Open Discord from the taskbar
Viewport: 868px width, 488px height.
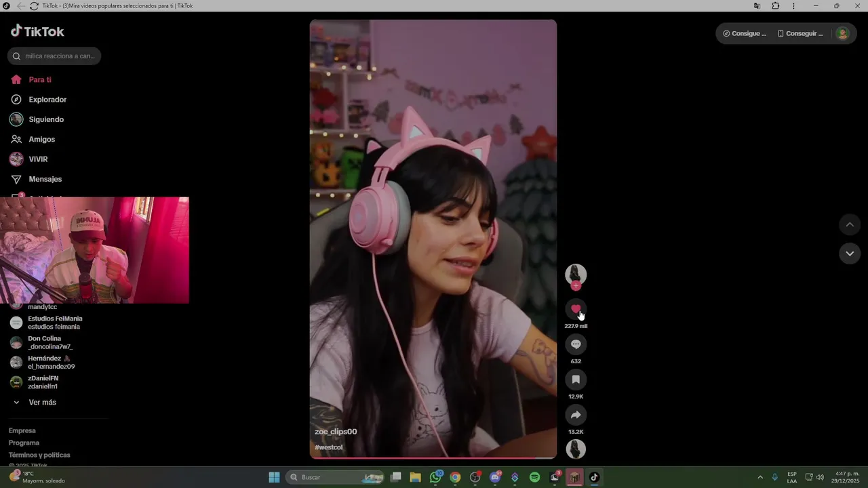pyautogui.click(x=495, y=477)
